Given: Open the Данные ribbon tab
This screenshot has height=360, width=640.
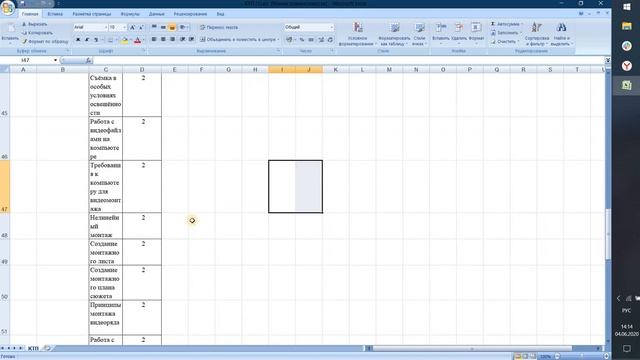Looking at the screenshot, I should click(x=157, y=14).
